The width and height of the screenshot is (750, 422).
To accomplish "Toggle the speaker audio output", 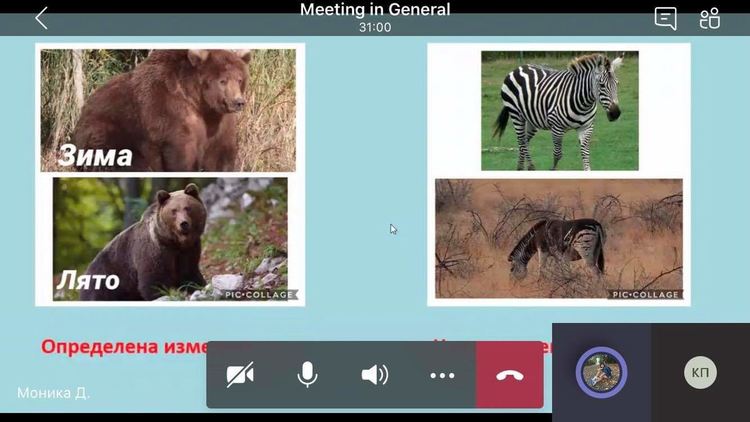I will [x=374, y=375].
